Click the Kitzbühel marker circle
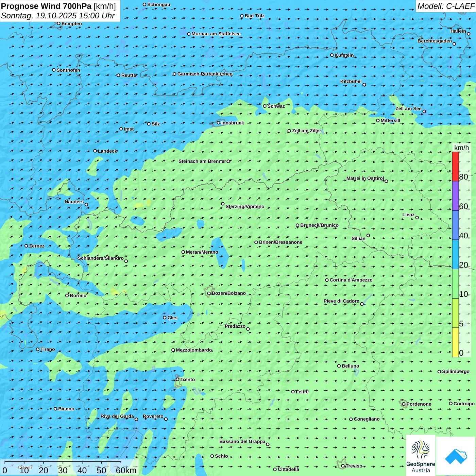The width and height of the screenshot is (476, 476). (364, 85)
